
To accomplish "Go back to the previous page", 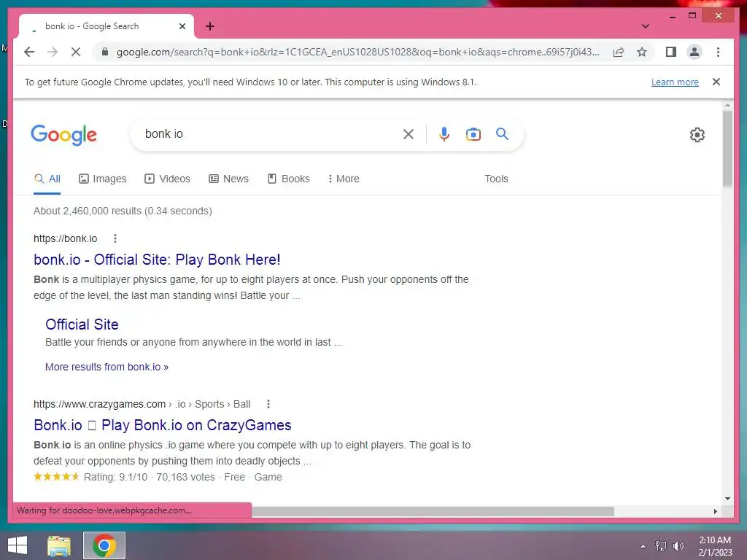I will point(29,52).
